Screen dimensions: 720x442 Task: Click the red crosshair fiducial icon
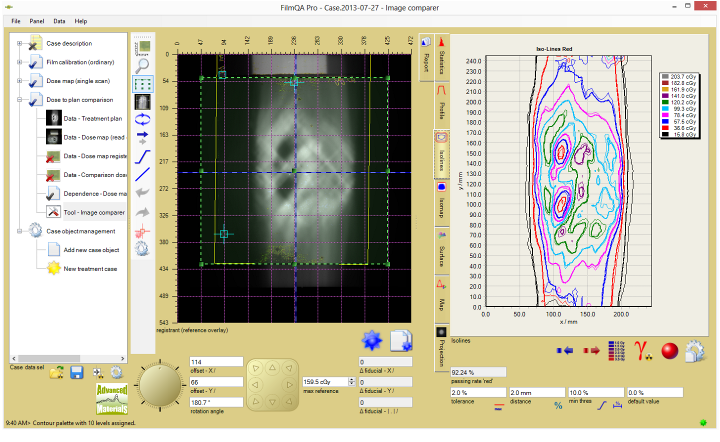click(x=142, y=231)
